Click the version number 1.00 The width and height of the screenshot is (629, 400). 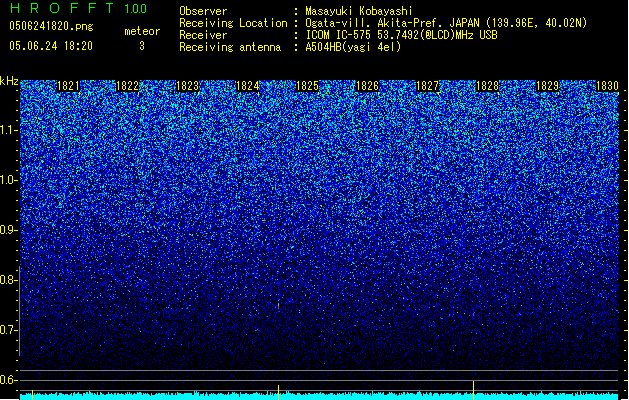(x=136, y=9)
